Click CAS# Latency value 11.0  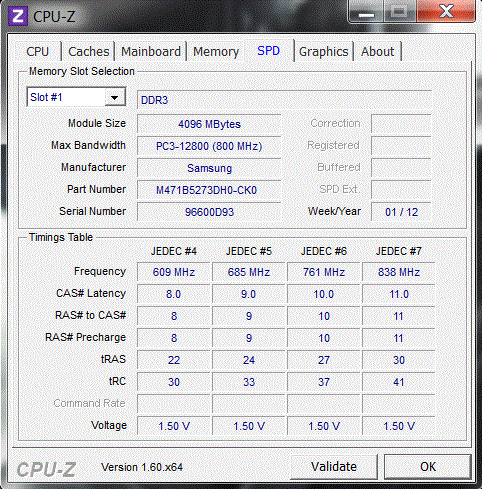click(399, 294)
